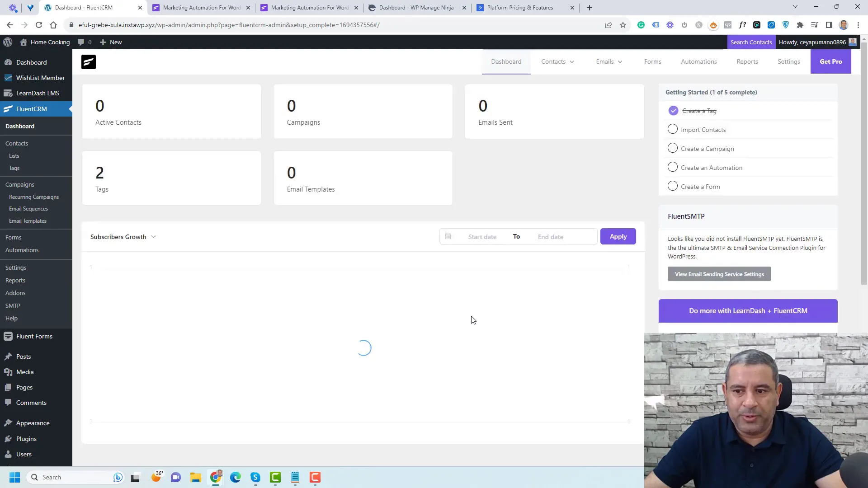Click the LearnDash LMS sidebar icon

pyautogui.click(x=8, y=93)
